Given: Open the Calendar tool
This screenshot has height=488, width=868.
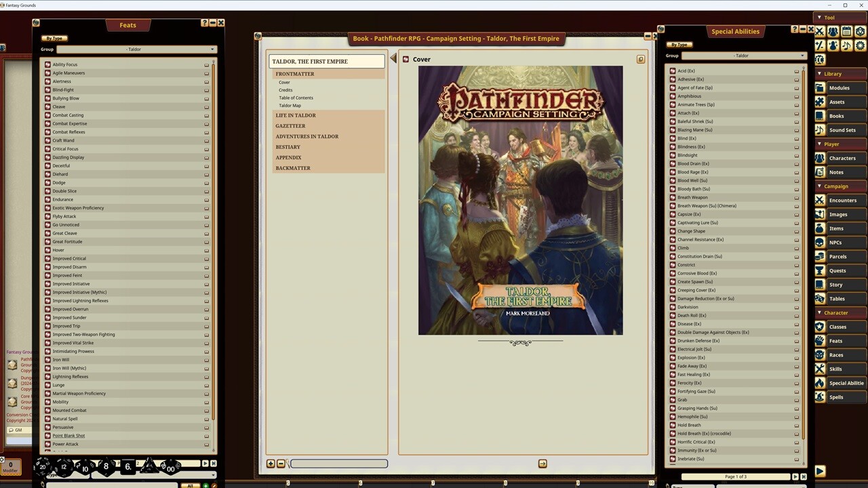Looking at the screenshot, I should pyautogui.click(x=847, y=31).
